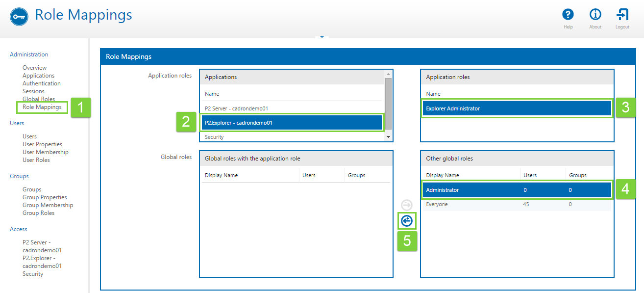Open the User Membership page
644x293 pixels.
pyautogui.click(x=46, y=152)
